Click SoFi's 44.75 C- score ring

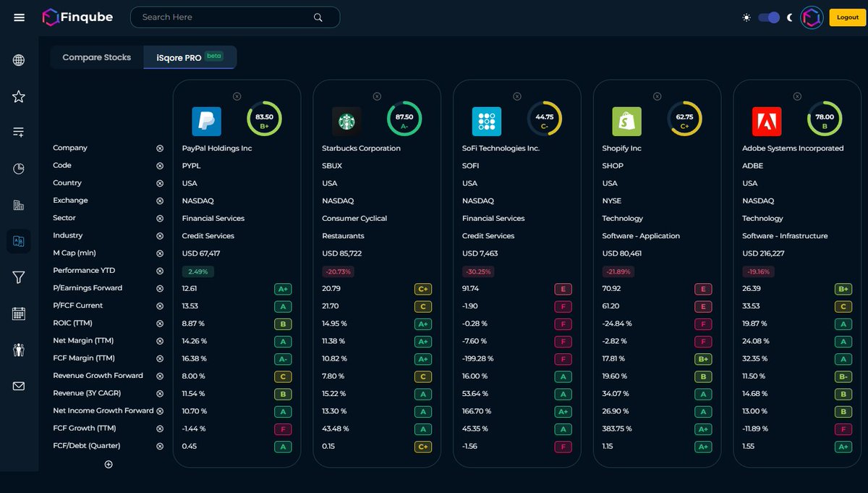click(544, 119)
